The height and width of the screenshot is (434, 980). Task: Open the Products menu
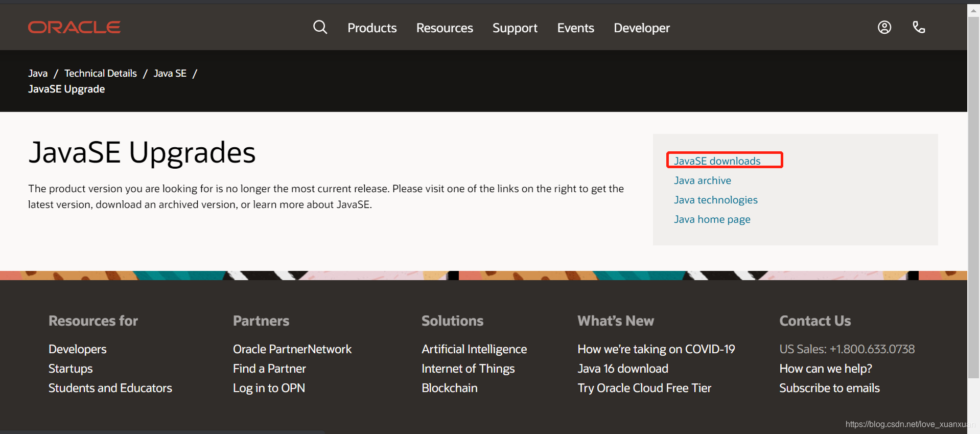pyautogui.click(x=372, y=28)
